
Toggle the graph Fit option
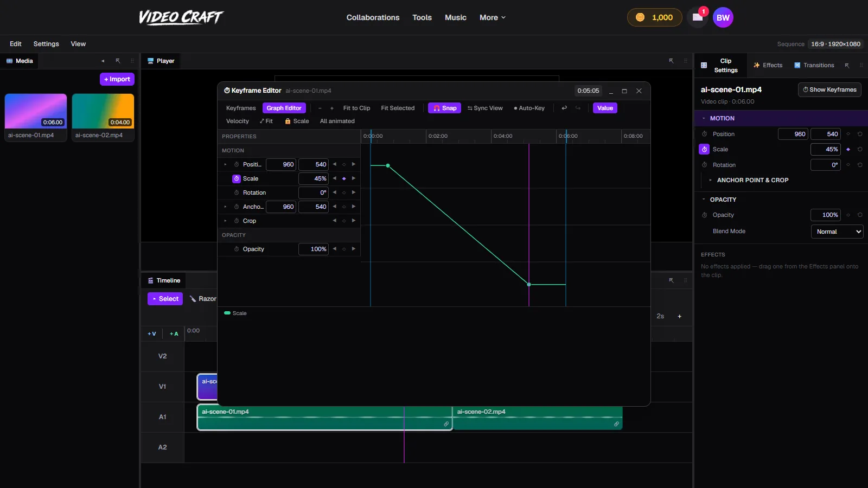click(266, 121)
